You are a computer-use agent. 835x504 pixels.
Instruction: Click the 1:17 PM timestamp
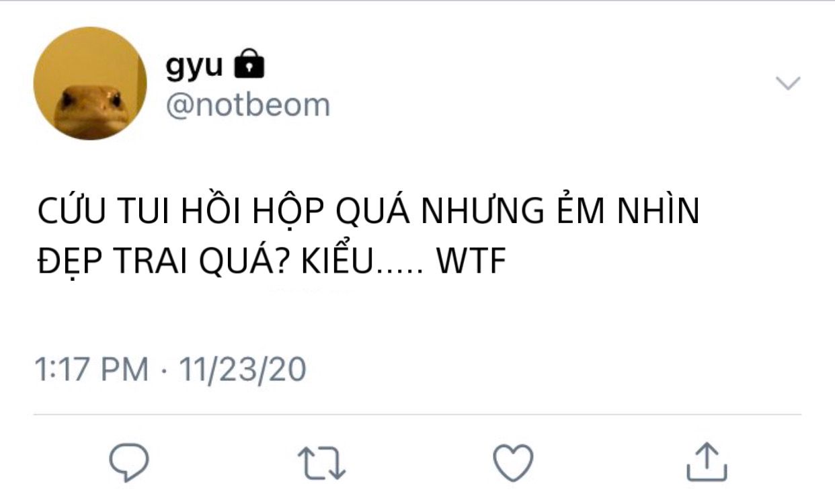tap(91, 370)
